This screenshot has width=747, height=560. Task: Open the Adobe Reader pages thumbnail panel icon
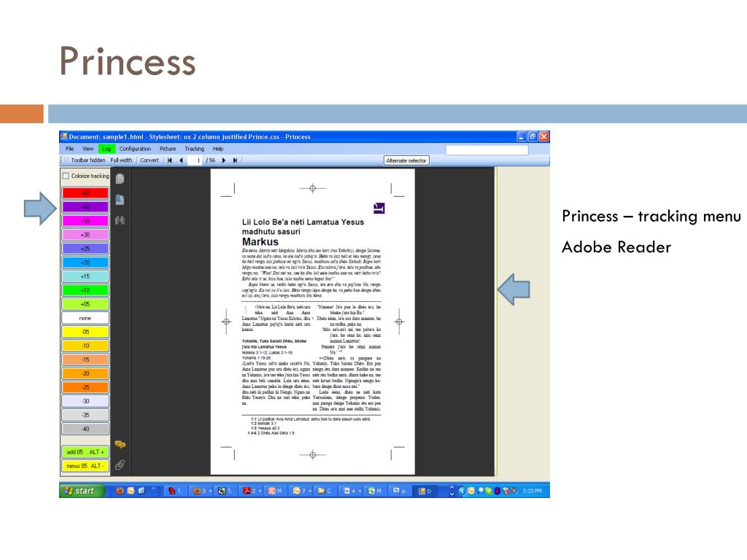[120, 179]
